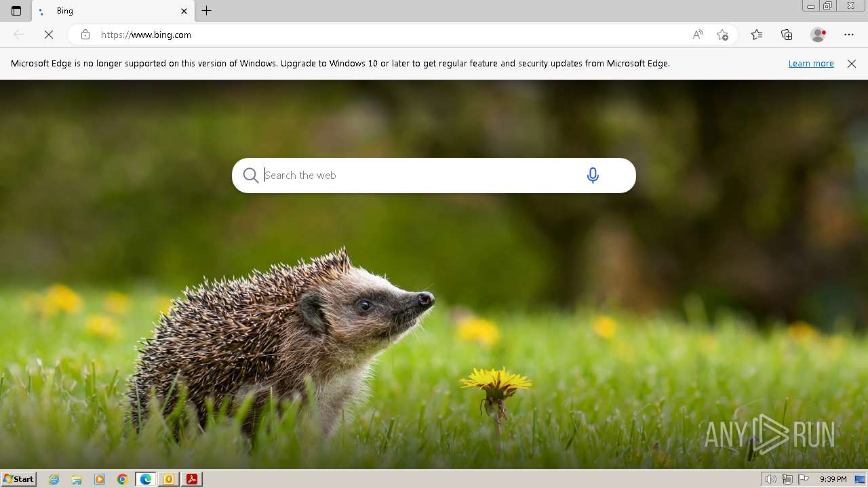Close the Bing tab
This screenshot has height=488, width=868.
click(x=184, y=11)
